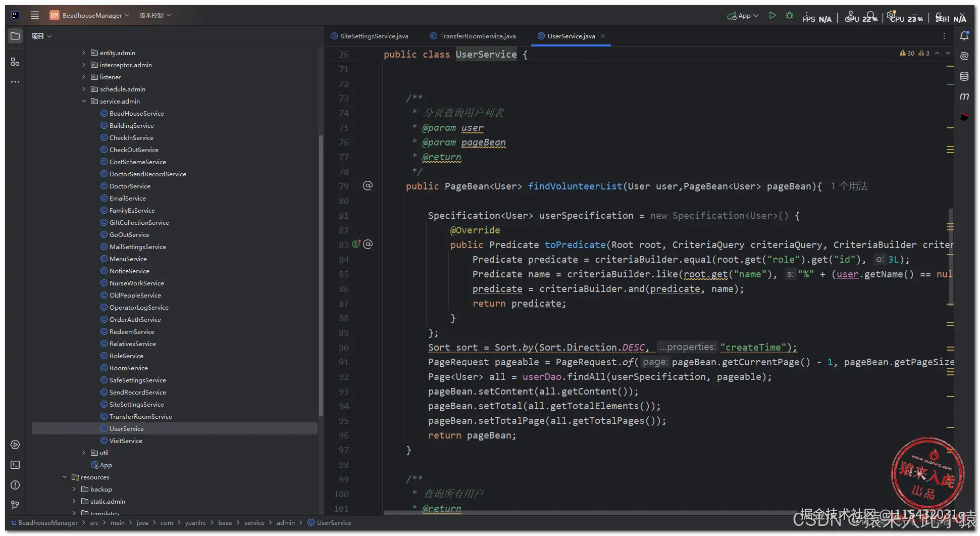Screen dimensions: 980x536
Task: Run the App configuration
Action: click(x=772, y=16)
